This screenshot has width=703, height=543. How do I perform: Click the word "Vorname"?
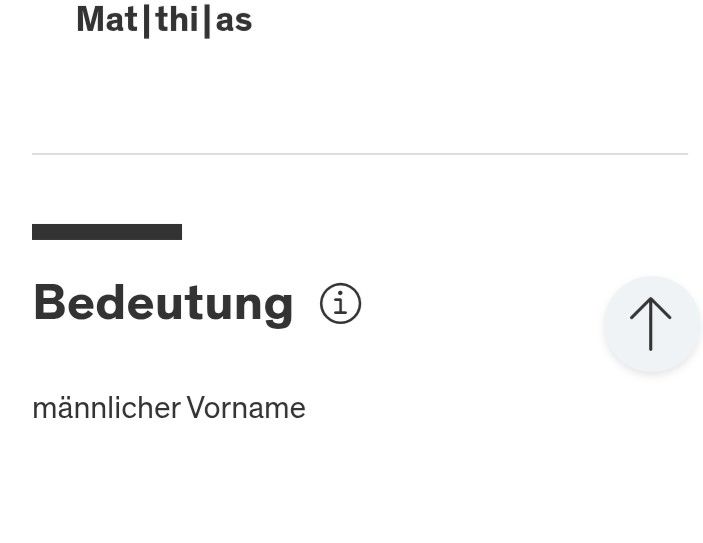[246, 408]
